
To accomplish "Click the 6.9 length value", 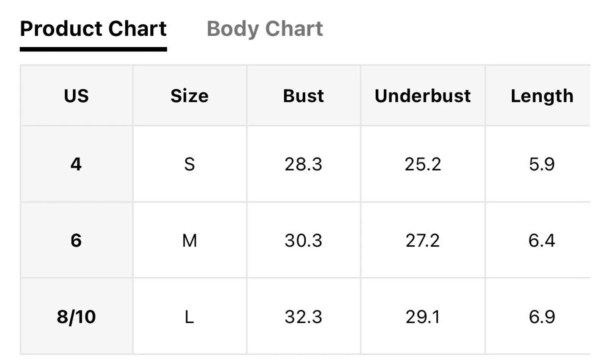I will tap(542, 317).
